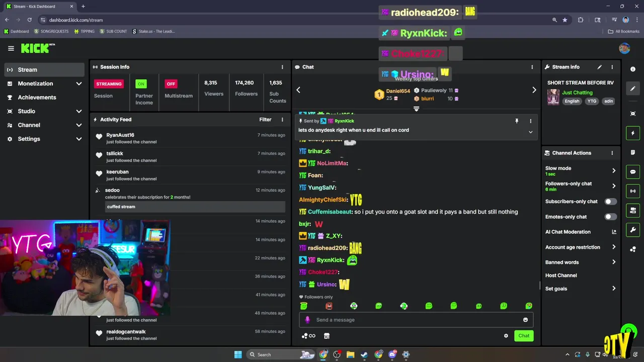Open Followers-only chat options arrow
This screenshot has height=362, width=644.
614,186
